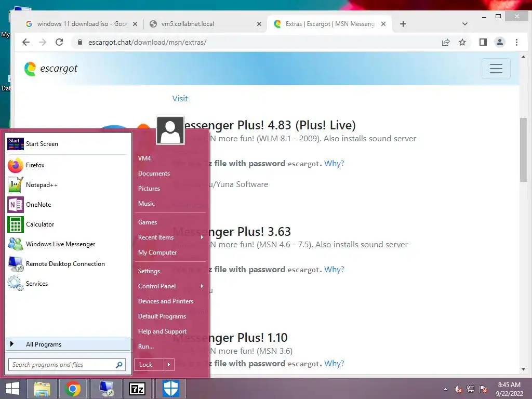Image resolution: width=532 pixels, height=399 pixels.
Task: Toggle the escargot hamburger navigation menu
Action: coord(496,69)
